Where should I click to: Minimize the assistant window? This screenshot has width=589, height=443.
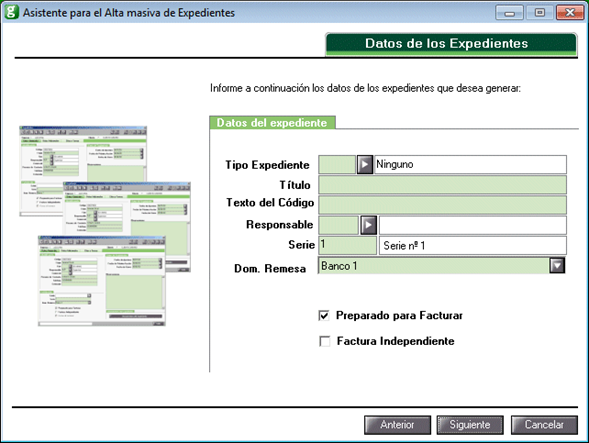click(x=509, y=13)
